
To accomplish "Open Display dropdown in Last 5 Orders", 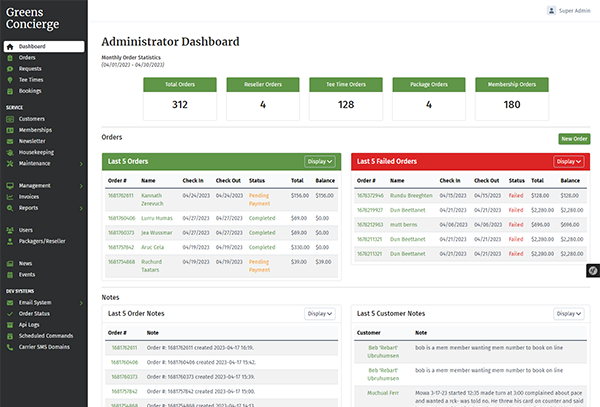I will [320, 161].
